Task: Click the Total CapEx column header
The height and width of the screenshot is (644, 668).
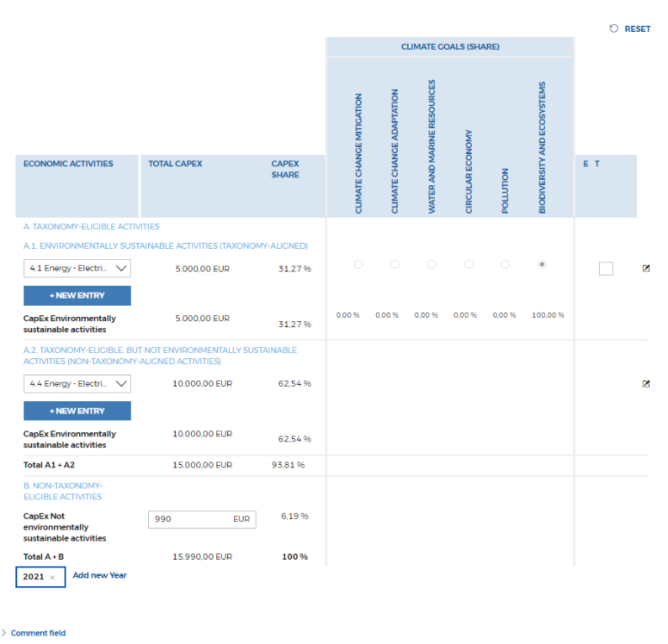Action: point(175,164)
